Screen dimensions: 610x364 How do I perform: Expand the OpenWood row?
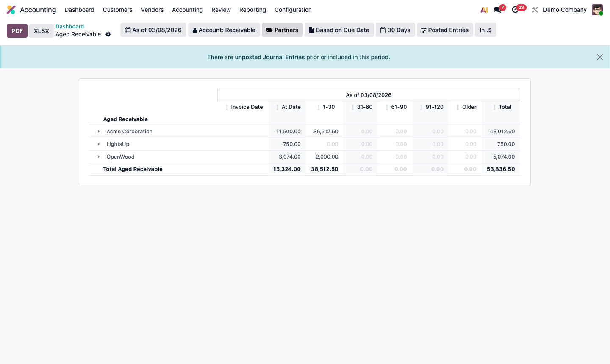click(x=99, y=157)
